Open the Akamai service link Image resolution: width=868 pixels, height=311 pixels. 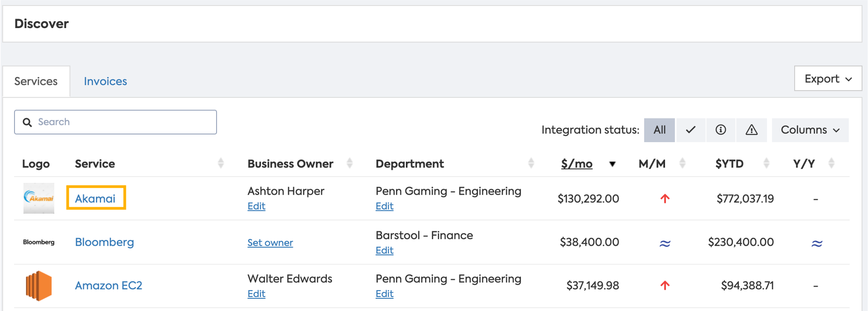tap(95, 198)
